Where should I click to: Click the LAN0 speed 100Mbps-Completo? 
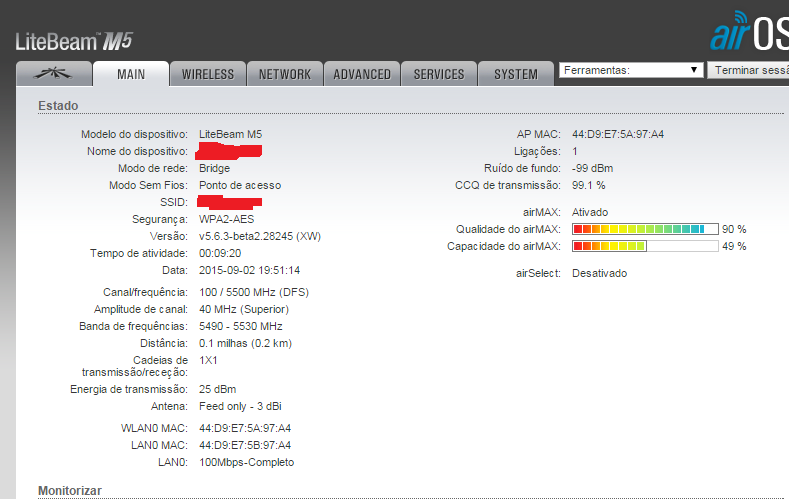pyautogui.click(x=247, y=462)
